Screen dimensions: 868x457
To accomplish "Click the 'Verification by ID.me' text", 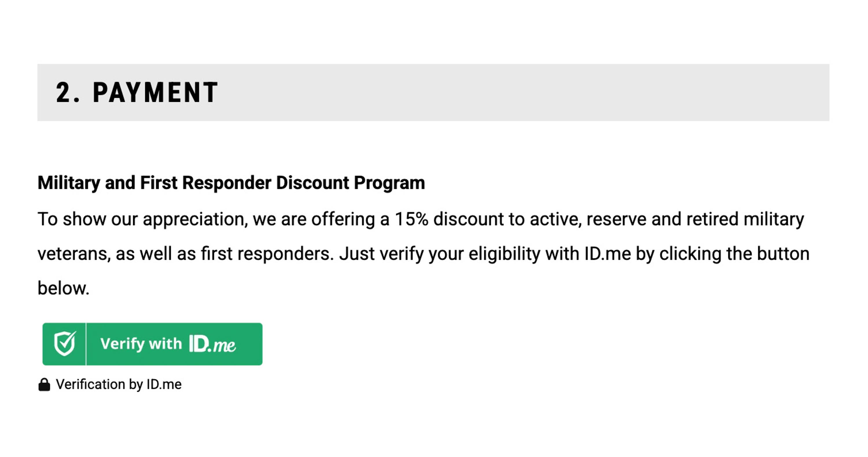I will click(119, 385).
